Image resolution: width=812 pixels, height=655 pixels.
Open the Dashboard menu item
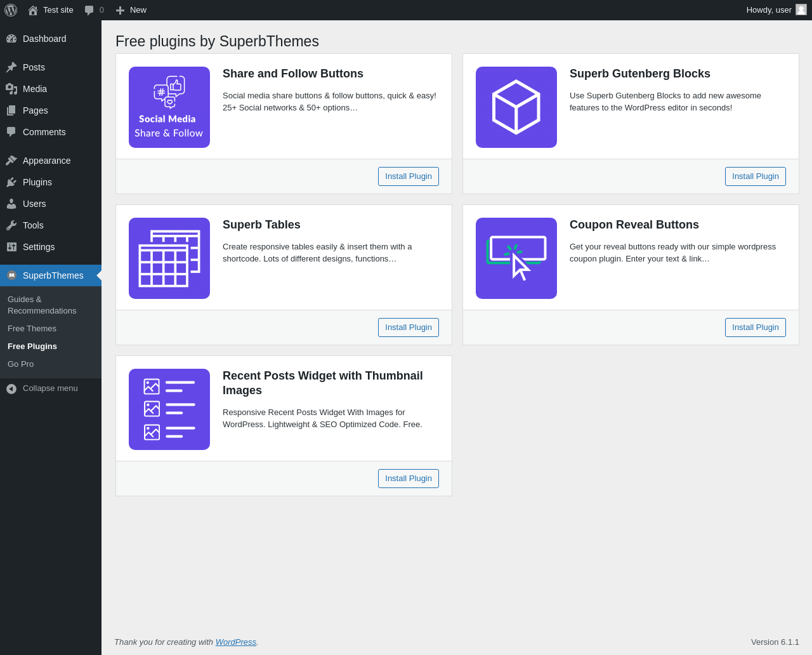[x=51, y=39]
